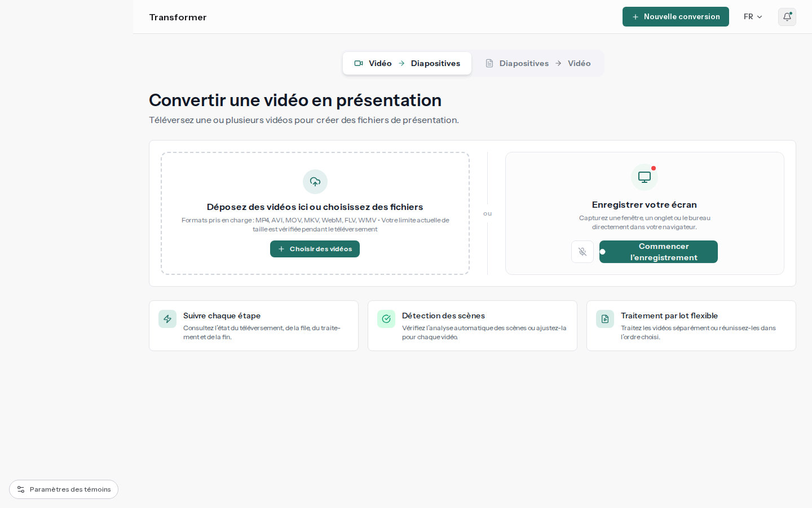Click the Nouvelle conversion button
Viewport: 812px width, 508px height.
(676, 17)
